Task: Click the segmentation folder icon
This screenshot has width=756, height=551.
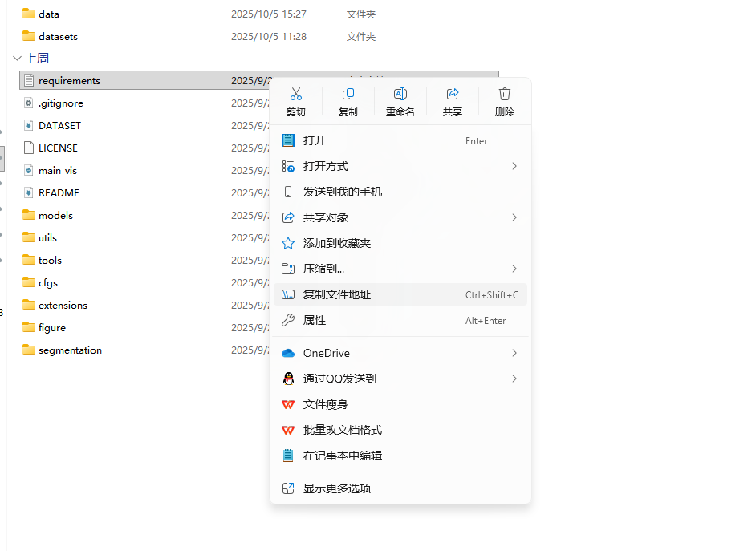Action: [x=29, y=350]
